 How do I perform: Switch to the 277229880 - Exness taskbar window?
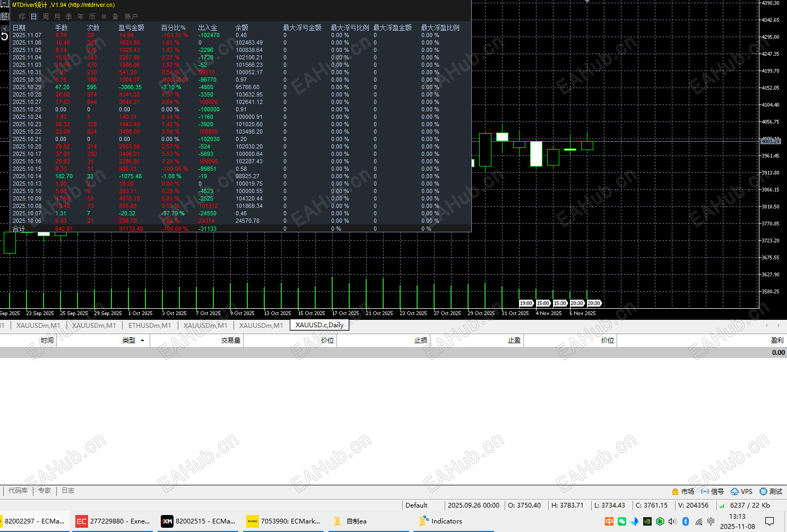click(x=113, y=521)
